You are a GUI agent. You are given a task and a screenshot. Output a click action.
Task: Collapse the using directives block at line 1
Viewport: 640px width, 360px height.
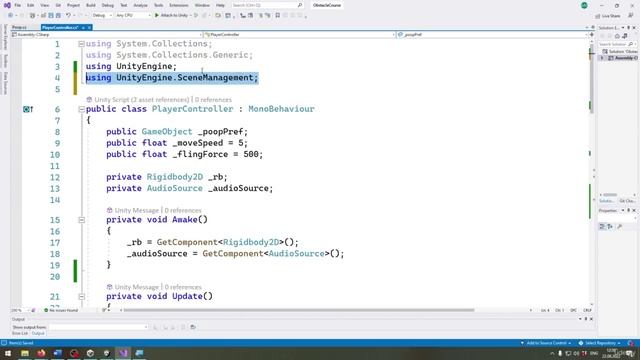click(x=81, y=44)
